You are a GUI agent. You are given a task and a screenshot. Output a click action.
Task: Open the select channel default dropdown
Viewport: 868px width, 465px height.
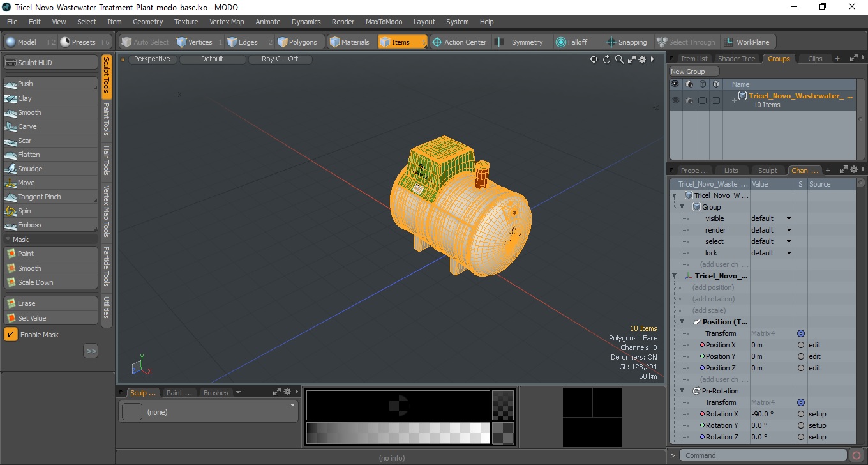coord(772,241)
